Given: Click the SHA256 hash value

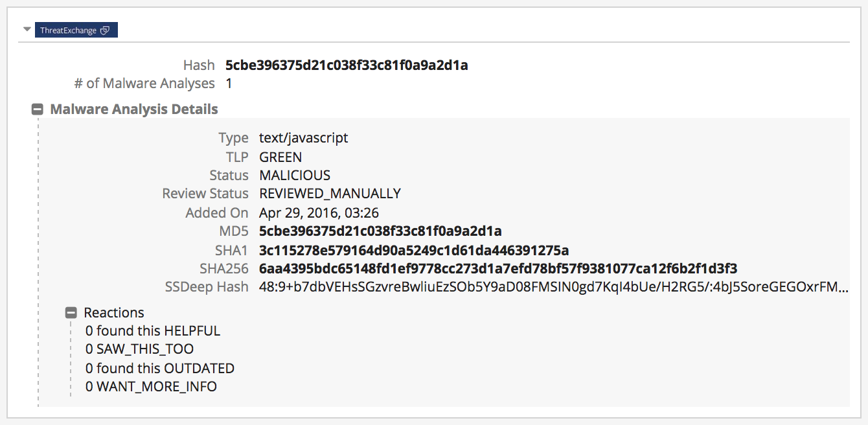Looking at the screenshot, I should tap(498, 269).
